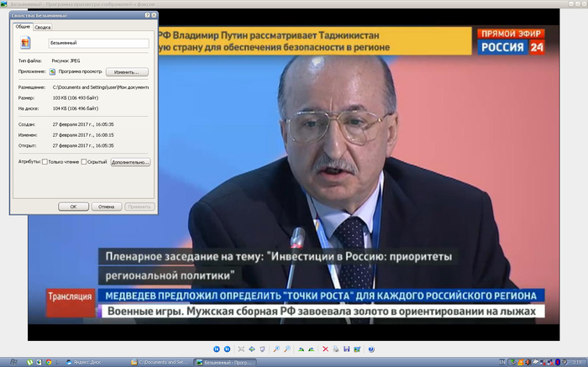Start the slide show
This screenshot has width=588, height=367.
click(x=262, y=349)
